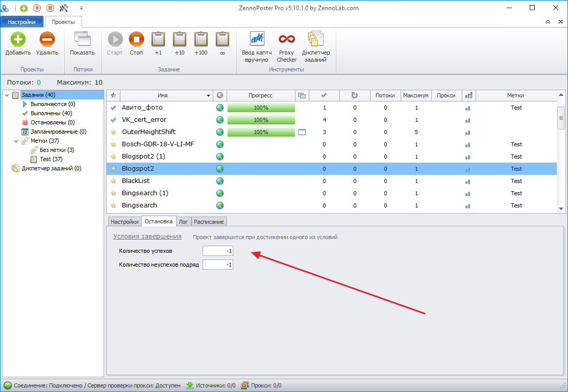Select Без метки (3) tree item
568x392 pixels.
[x=57, y=150]
